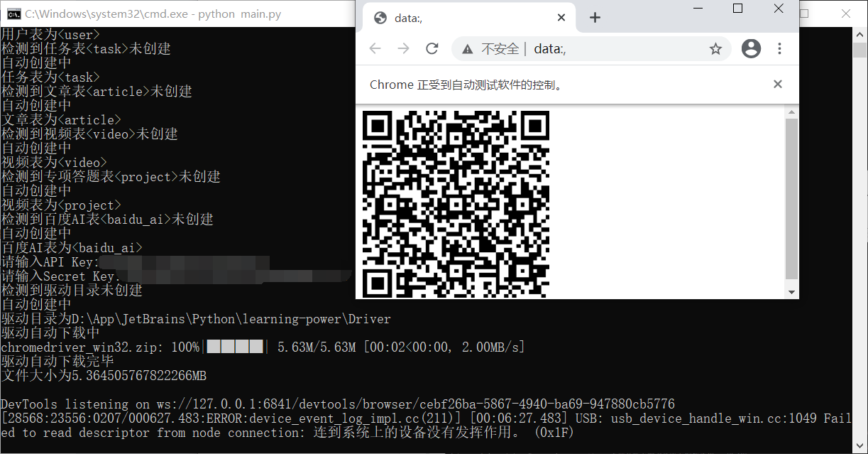Viewport: 868px width, 454px height.
Task: Close the data:, tab
Action: (x=562, y=18)
